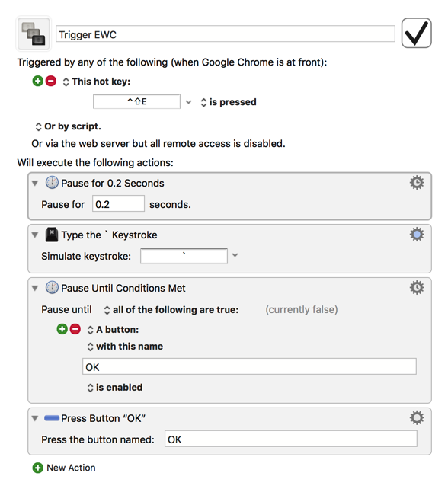This screenshot has height=489, width=448.
Task: Open the hot key modifier dropdown arrow
Action: [x=188, y=102]
